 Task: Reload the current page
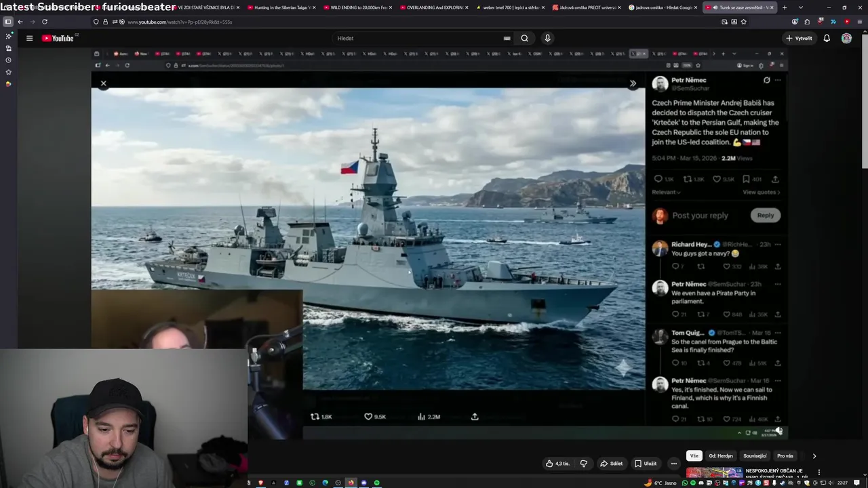tap(45, 22)
